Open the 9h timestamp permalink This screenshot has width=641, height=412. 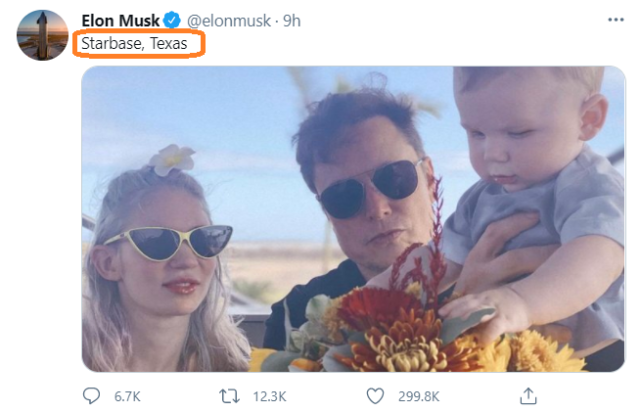[x=292, y=21]
